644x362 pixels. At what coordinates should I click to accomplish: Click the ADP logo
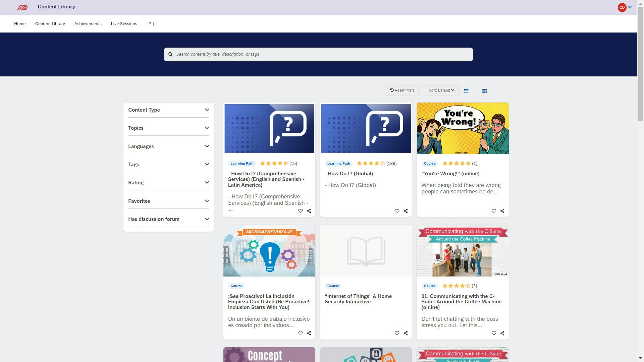(x=22, y=7)
